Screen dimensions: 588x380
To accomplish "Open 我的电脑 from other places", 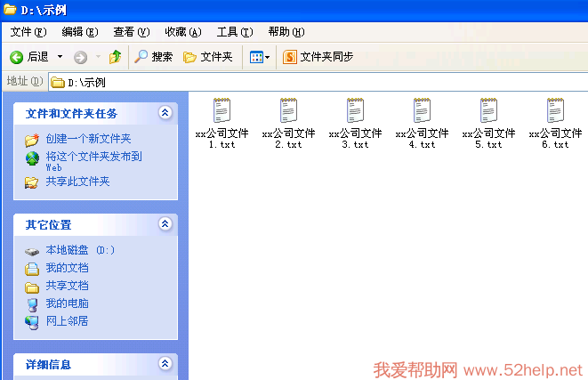I will click(x=67, y=303).
